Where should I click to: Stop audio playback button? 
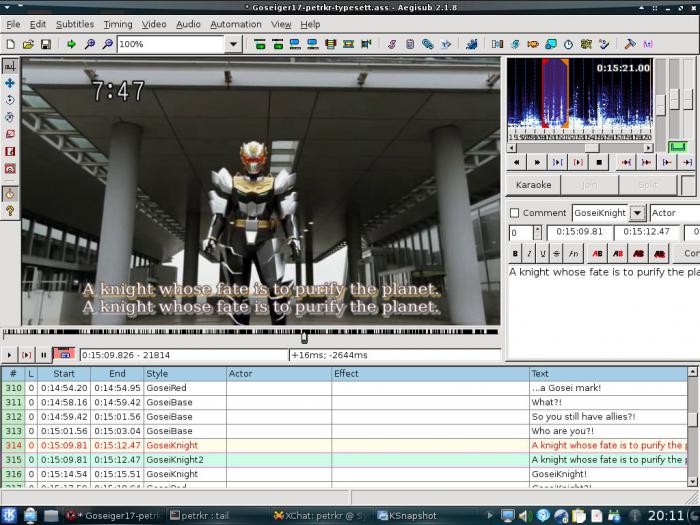599,162
